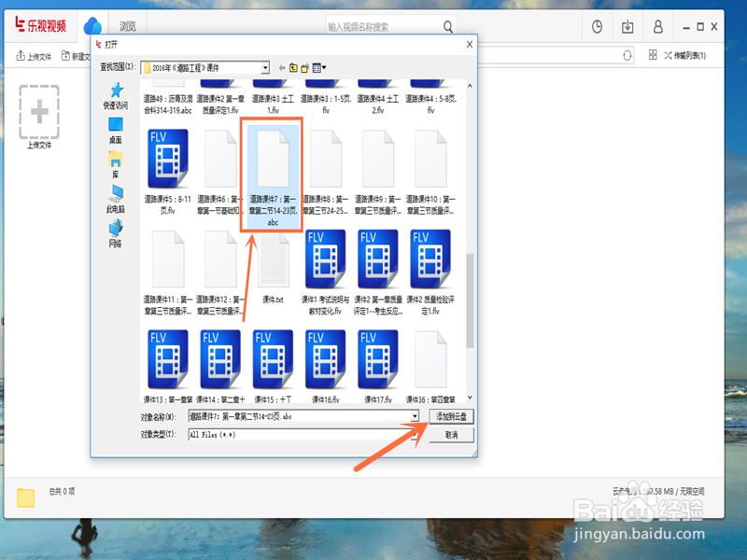Image resolution: width=747 pixels, height=560 pixels.
Task: Select file 道路课件8：第一章第三节24-25
Action: click(325, 172)
